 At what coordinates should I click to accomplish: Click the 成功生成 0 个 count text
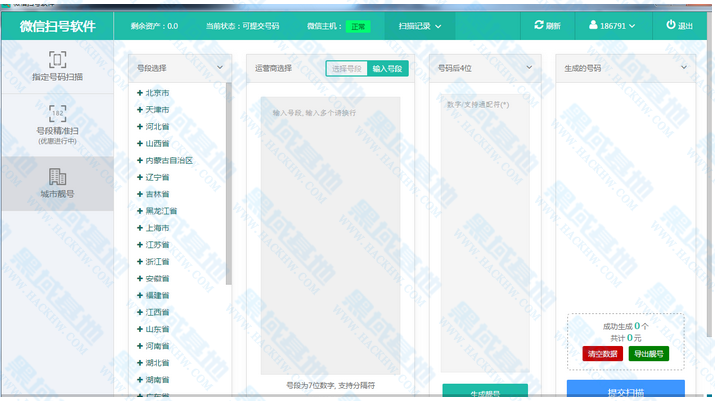click(625, 326)
